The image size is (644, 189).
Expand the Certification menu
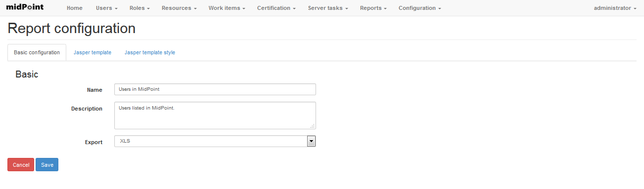point(276,8)
